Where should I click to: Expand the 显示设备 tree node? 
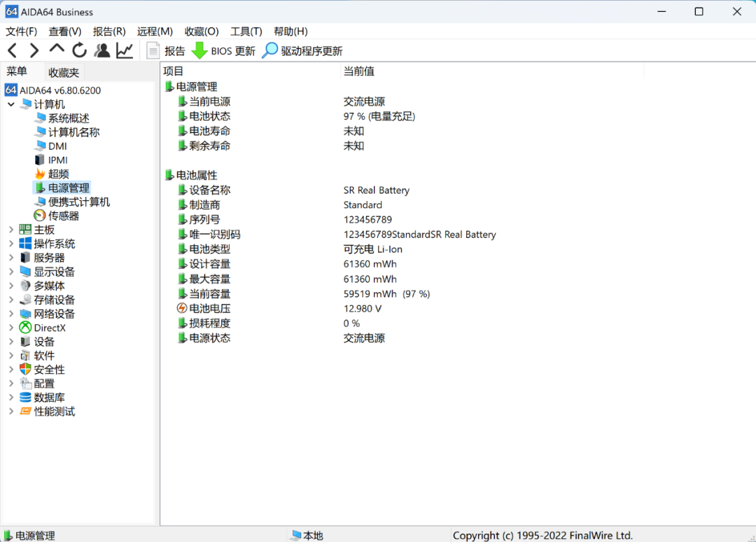click(x=11, y=272)
